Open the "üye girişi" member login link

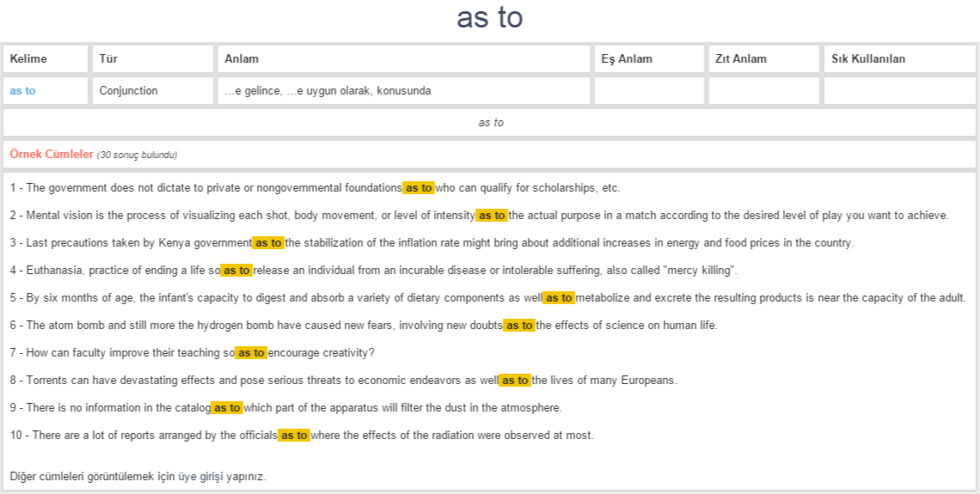click(200, 476)
